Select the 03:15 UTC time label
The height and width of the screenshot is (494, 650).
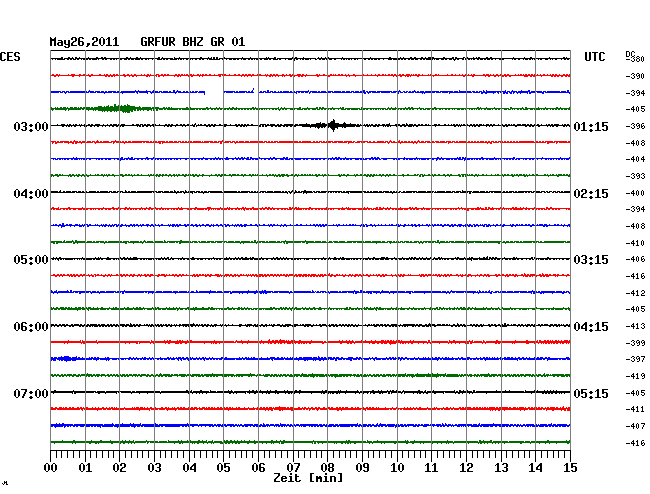tap(591, 260)
